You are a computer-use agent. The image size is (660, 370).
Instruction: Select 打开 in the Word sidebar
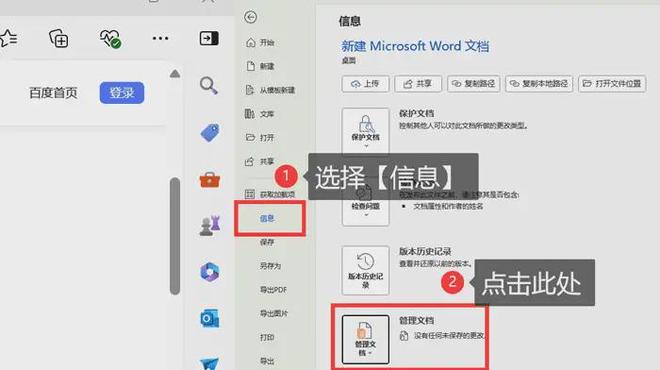260,138
